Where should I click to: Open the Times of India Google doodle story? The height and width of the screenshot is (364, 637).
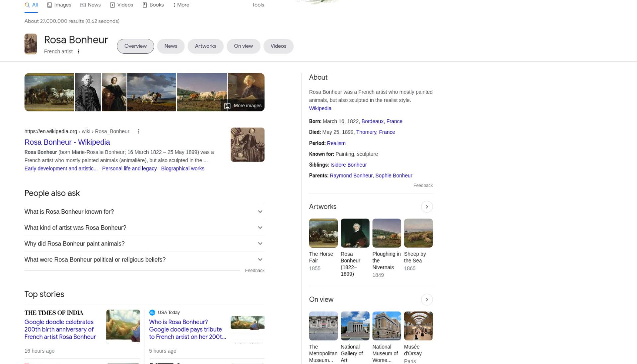(x=60, y=329)
